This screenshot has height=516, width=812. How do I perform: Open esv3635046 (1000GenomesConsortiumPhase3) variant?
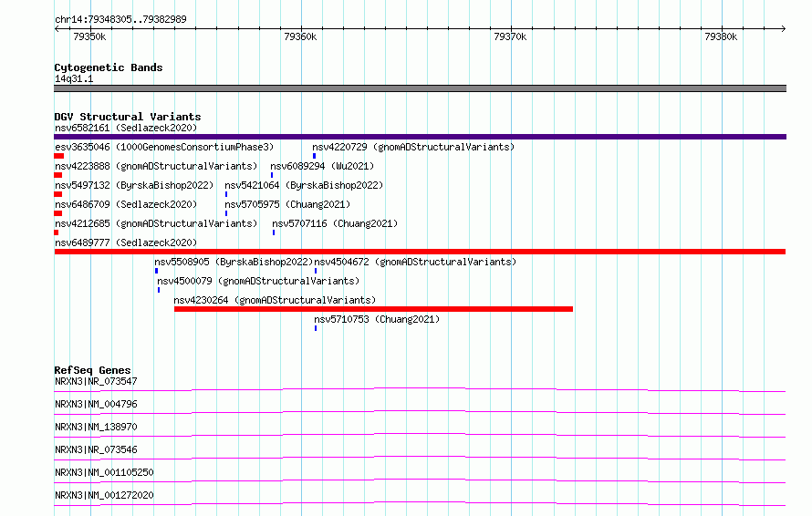[164, 147]
